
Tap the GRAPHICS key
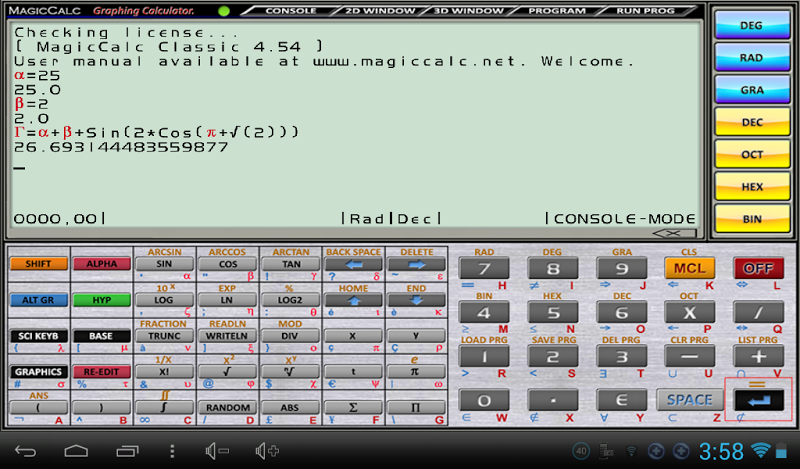click(38, 372)
